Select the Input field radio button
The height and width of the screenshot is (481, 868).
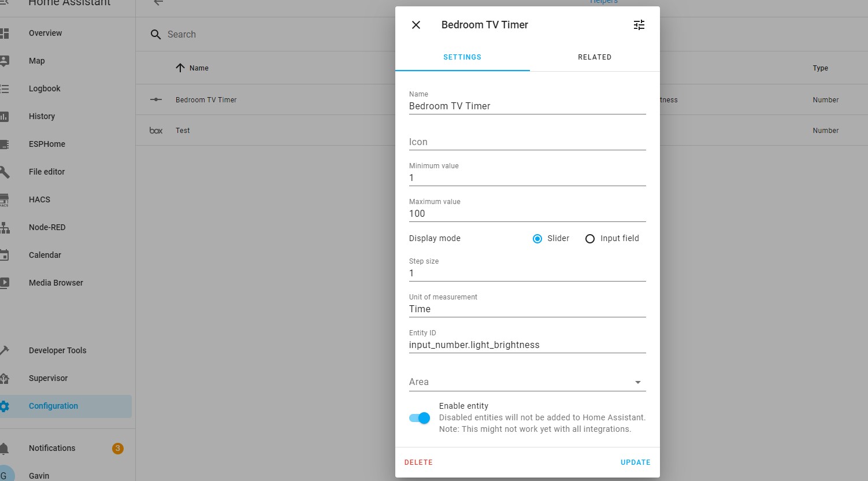pos(590,239)
